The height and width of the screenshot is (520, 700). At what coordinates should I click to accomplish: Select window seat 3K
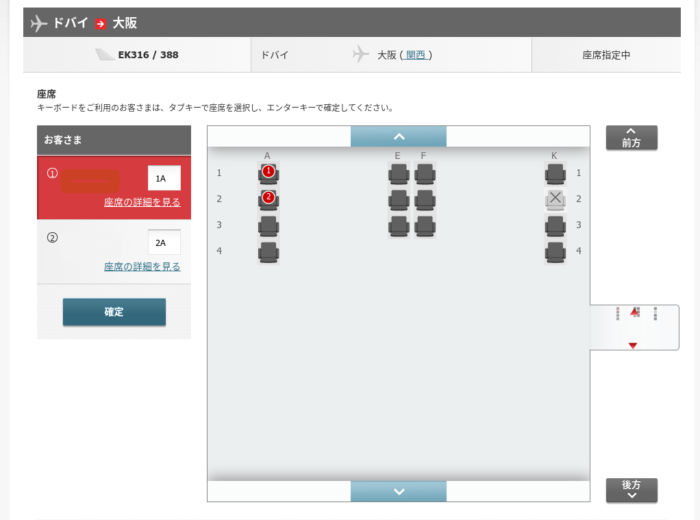[555, 226]
